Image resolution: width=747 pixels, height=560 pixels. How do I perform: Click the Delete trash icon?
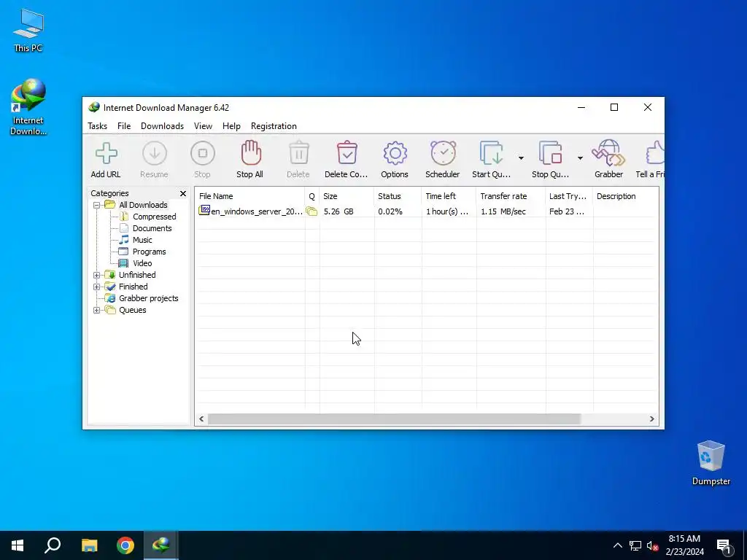(298, 153)
